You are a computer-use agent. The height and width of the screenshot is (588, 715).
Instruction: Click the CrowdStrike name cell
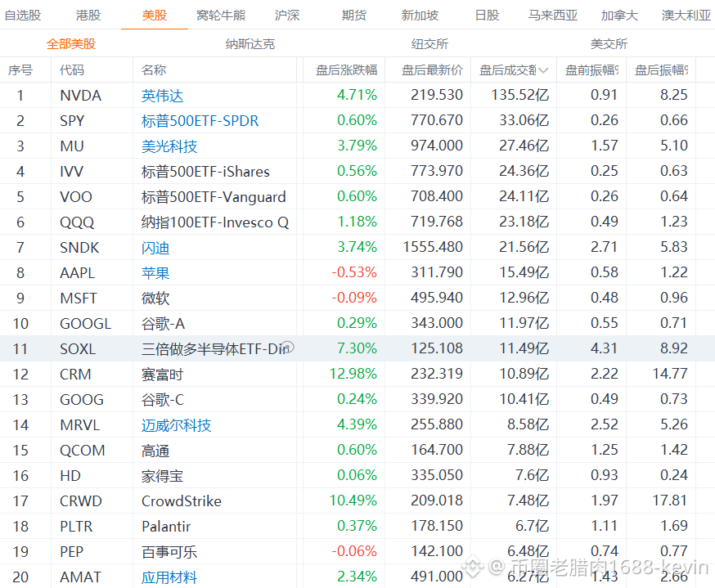coord(182,501)
